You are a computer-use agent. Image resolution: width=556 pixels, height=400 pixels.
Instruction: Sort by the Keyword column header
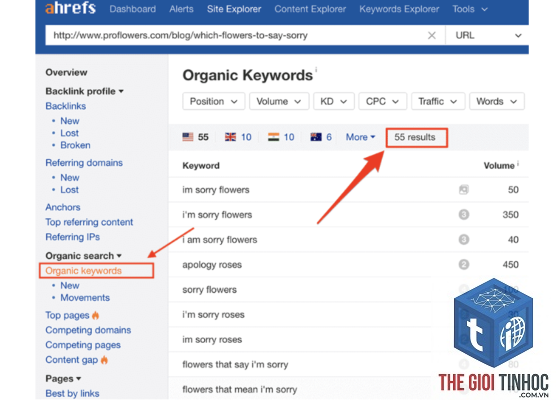pos(201,166)
